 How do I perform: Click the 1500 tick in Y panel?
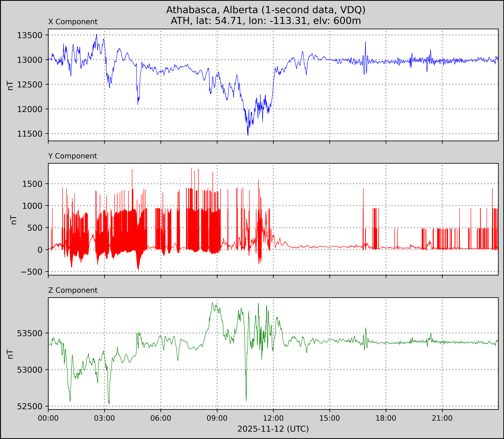click(x=32, y=184)
